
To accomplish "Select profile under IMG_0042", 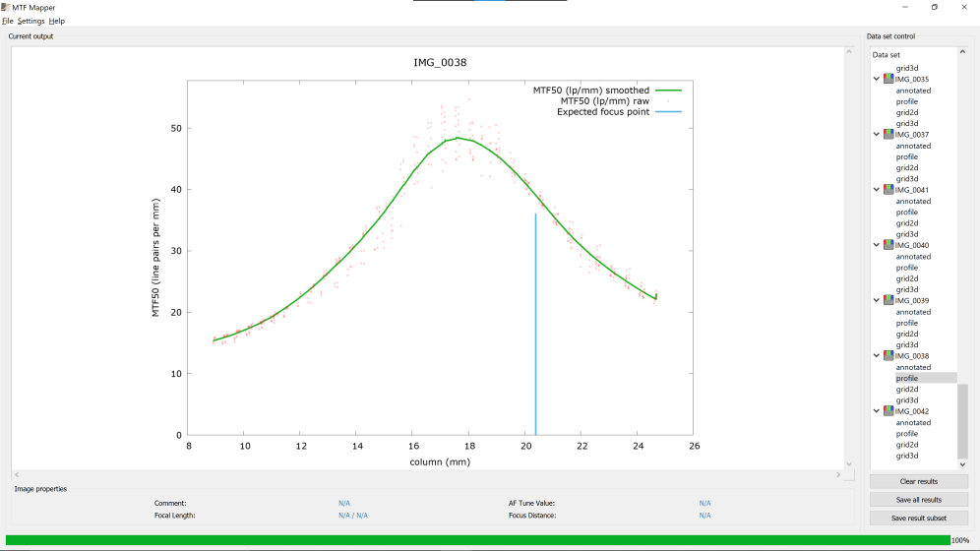I will pos(907,434).
